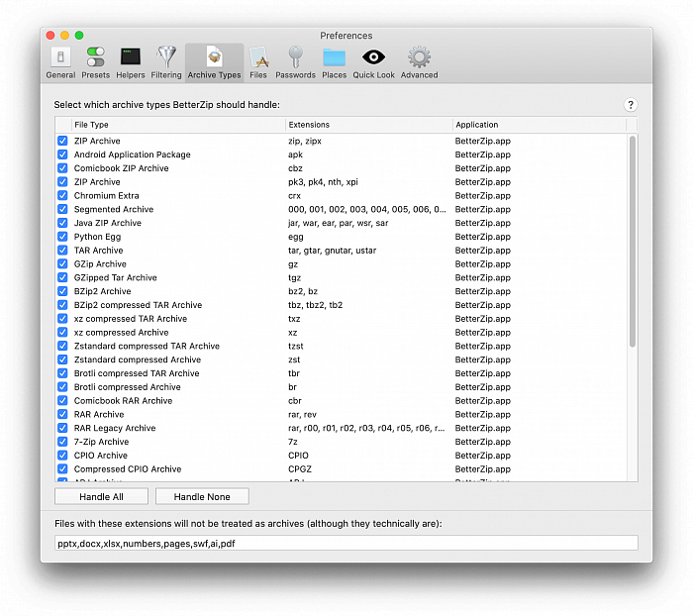Click the archive list vertical scrollbar
Image resolution: width=693 pixels, height=616 pixels.
[x=632, y=242]
